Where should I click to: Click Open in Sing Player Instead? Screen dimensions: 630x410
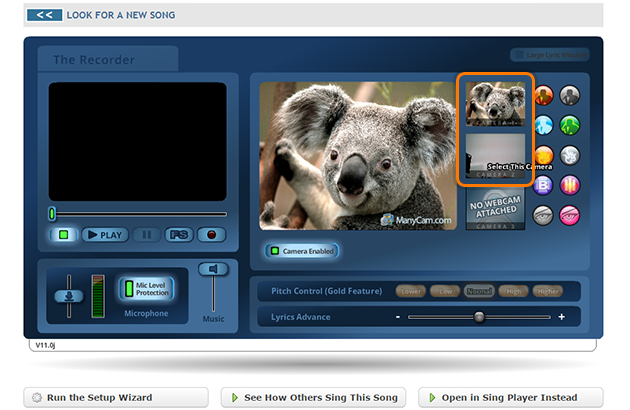point(511,398)
